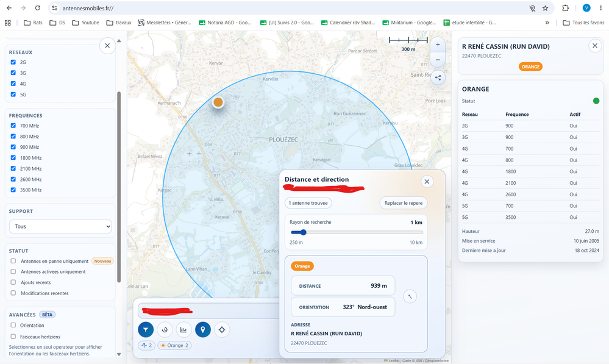Image resolution: width=609 pixels, height=364 pixels.
Task: Enable Ajouts recents checkbox
Action: tap(13, 282)
